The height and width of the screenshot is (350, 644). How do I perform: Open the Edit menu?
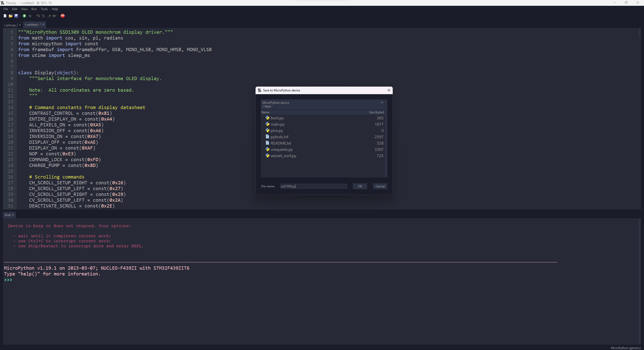pyautogui.click(x=15, y=9)
